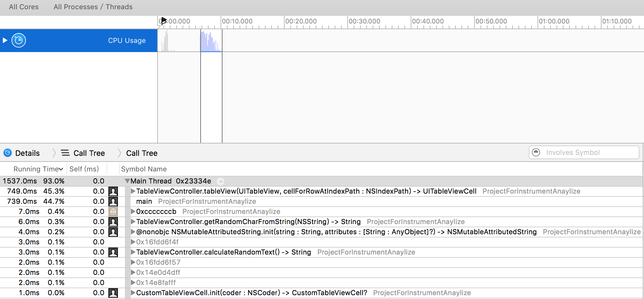Click the Involves Symbol filter icon

click(536, 152)
